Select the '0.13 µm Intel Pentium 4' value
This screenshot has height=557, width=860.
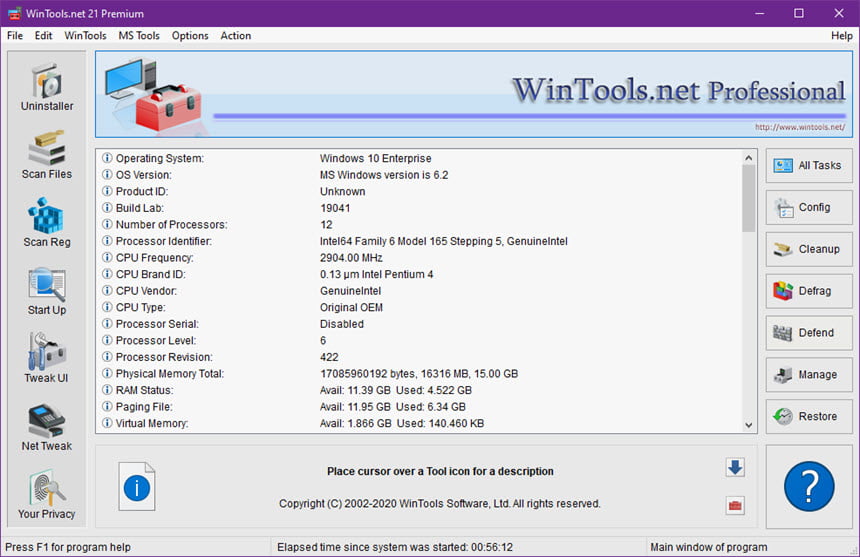click(376, 274)
